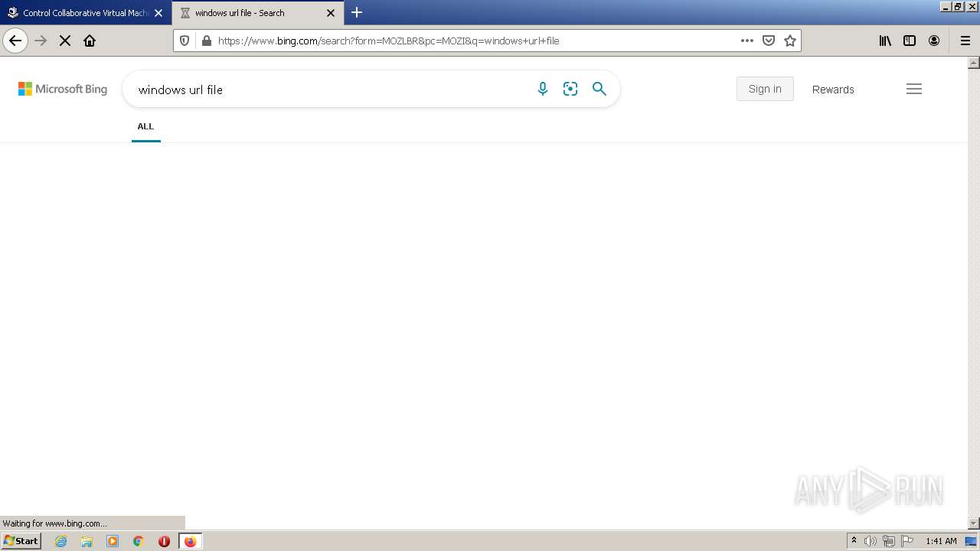Click the Sign in button
The image size is (980, 551).
(765, 89)
